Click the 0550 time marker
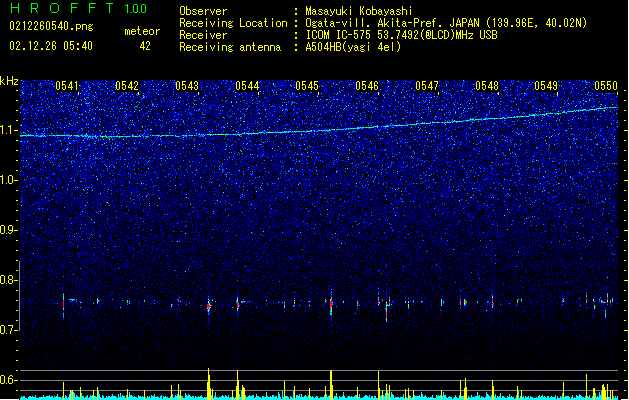This screenshot has height=400, width=629. 606,86
